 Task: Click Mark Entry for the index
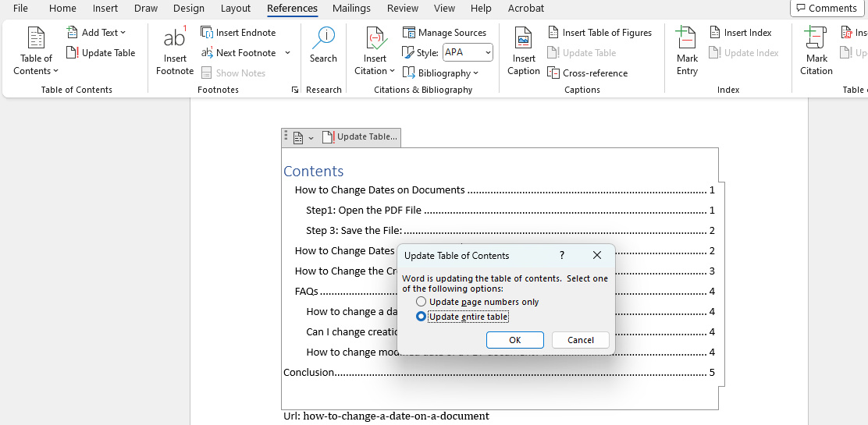pos(687,51)
